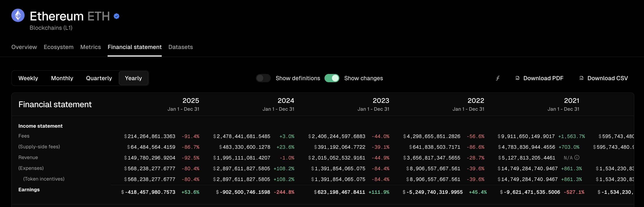The image size is (644, 207).
Task: Click the Ethereum title text
Action: coord(57,16)
